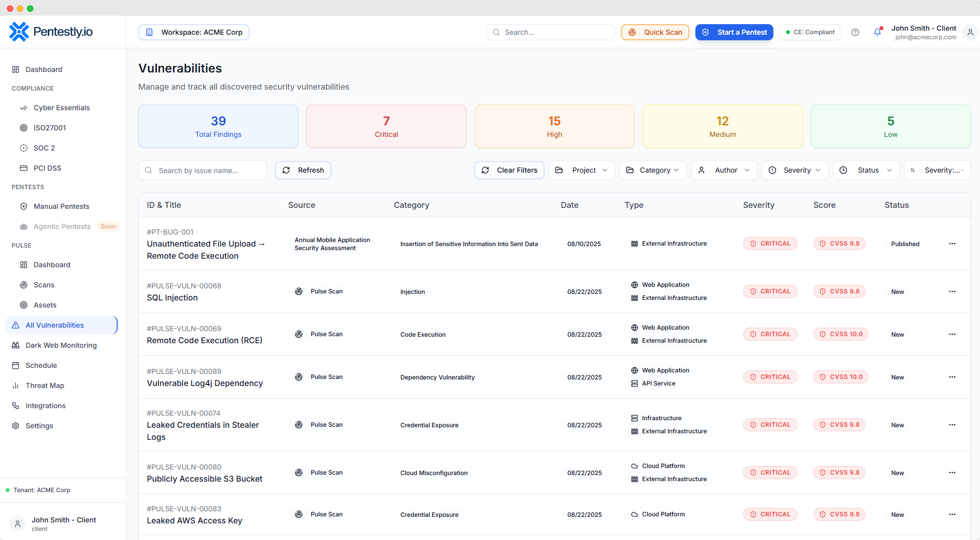
Task: Select the Medium findings card
Action: [x=722, y=126]
